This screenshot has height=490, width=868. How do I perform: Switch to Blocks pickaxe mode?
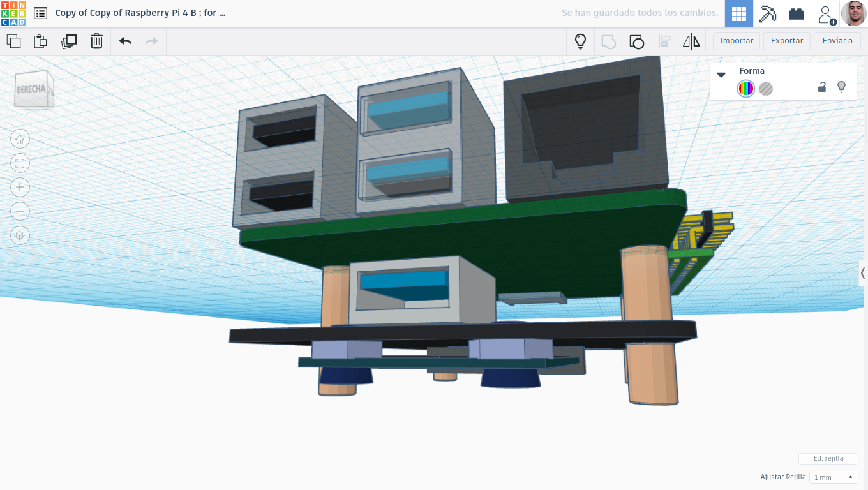[x=767, y=13]
